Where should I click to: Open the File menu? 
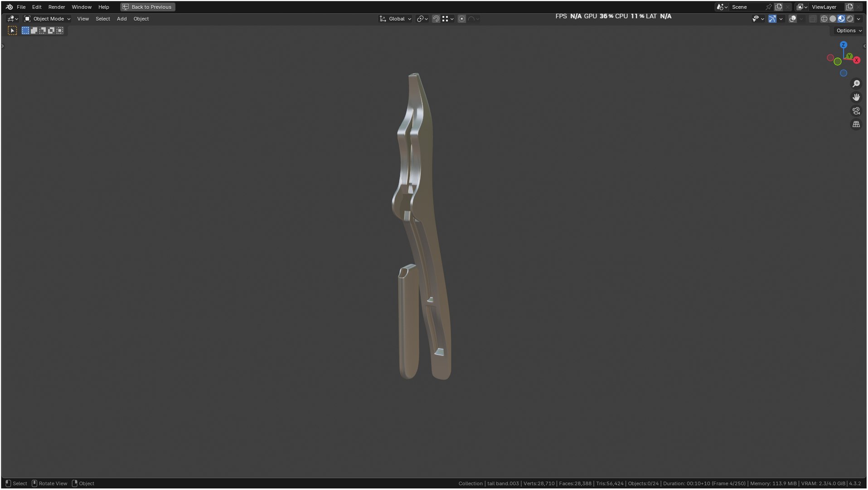point(21,7)
